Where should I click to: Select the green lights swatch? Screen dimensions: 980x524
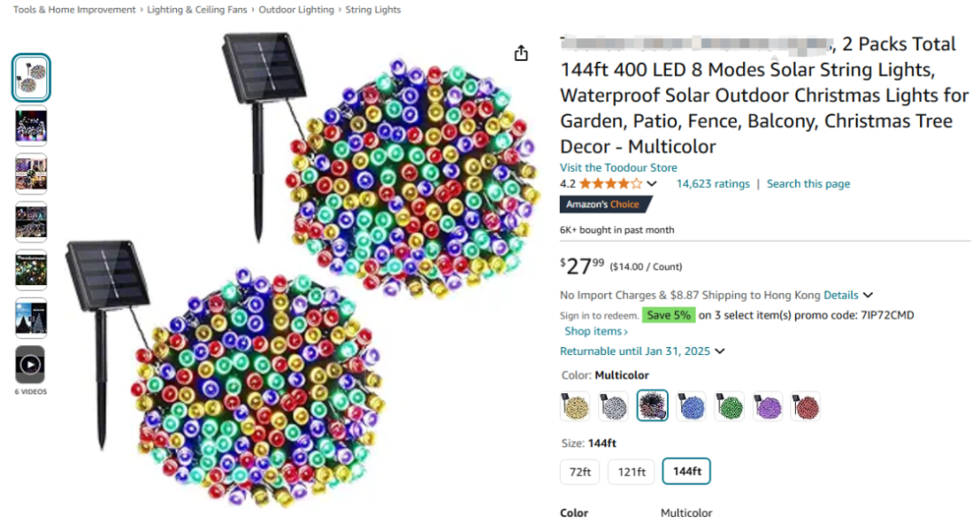[730, 406]
